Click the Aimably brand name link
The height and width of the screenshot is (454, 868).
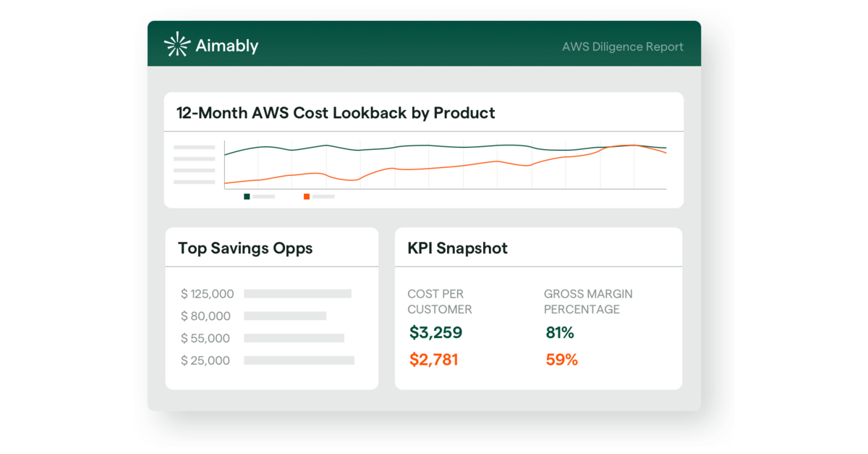click(227, 45)
